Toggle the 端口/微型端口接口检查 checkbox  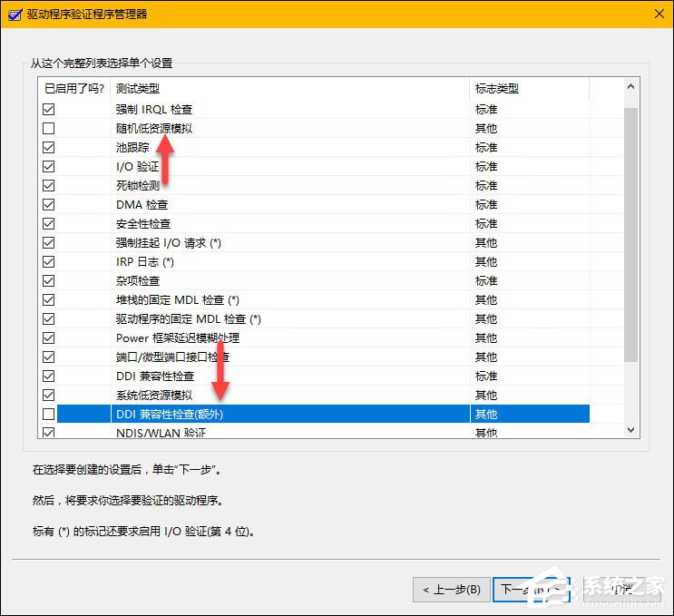pyautogui.click(x=49, y=357)
